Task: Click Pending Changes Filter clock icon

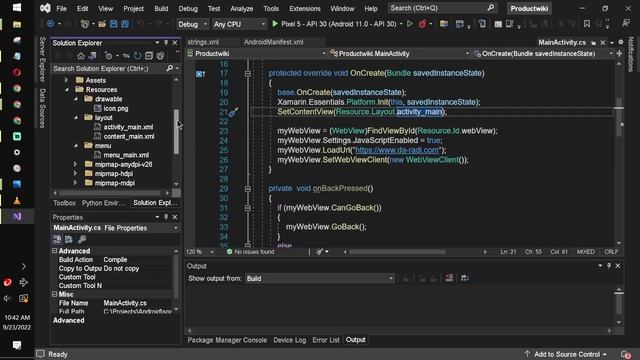Action: coord(108,56)
